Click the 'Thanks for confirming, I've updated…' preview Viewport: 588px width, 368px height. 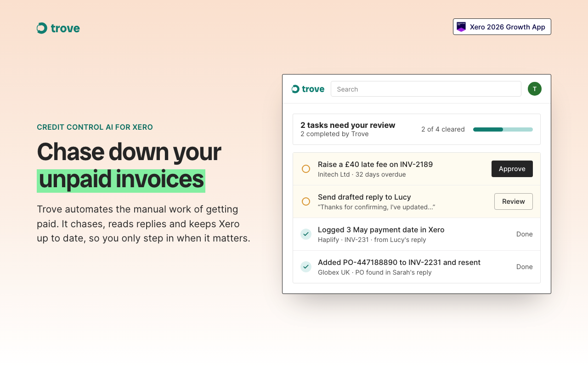(x=377, y=207)
